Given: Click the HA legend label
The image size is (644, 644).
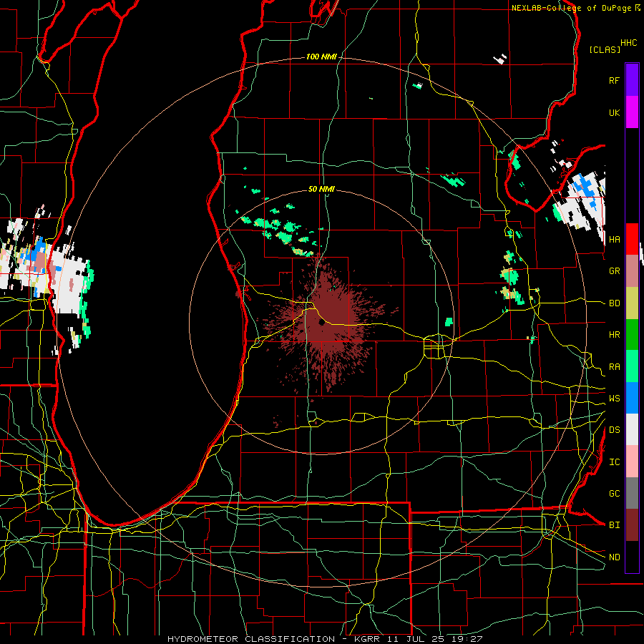Looking at the screenshot, I should (x=614, y=240).
